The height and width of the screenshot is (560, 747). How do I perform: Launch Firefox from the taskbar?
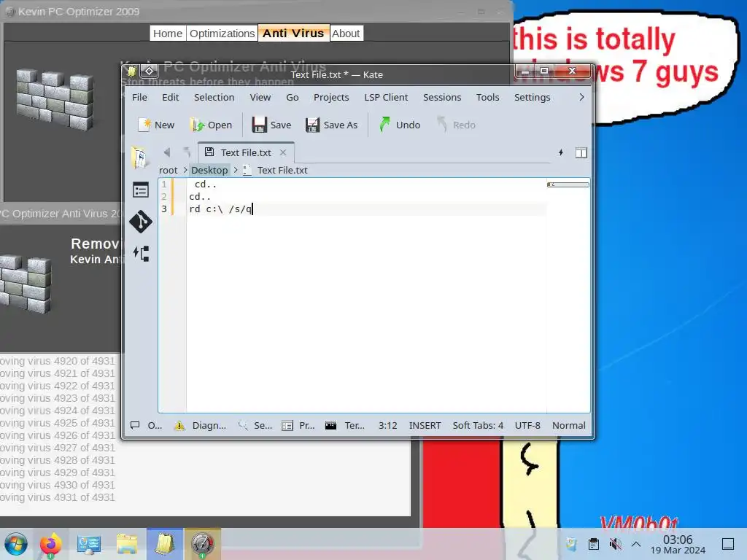tap(50, 544)
